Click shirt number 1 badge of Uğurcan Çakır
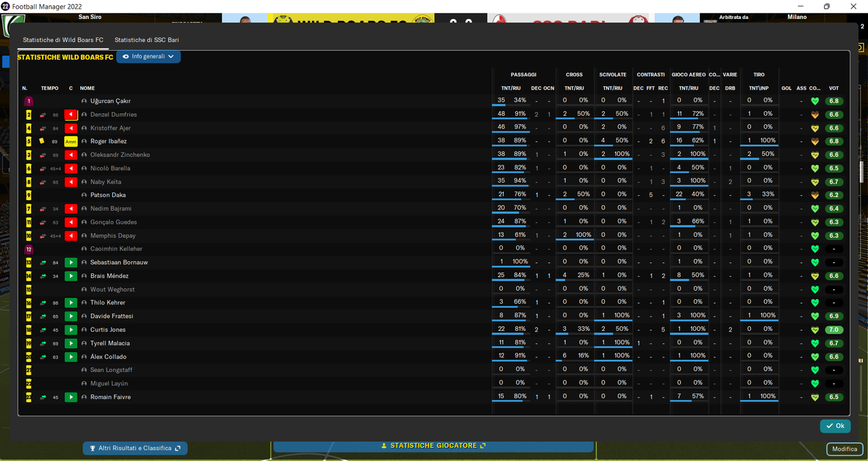 click(28, 101)
